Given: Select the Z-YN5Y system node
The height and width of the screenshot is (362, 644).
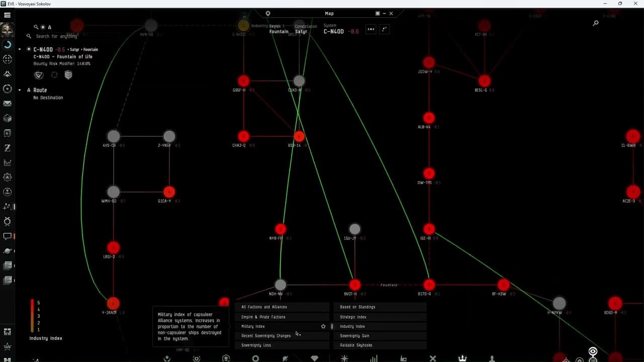Looking at the screenshot, I should tap(169, 136).
